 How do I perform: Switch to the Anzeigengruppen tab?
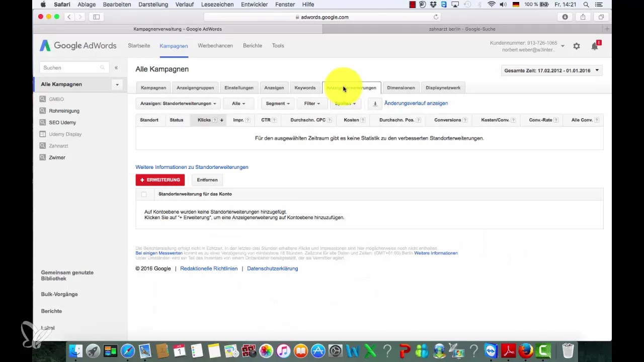coord(195,87)
